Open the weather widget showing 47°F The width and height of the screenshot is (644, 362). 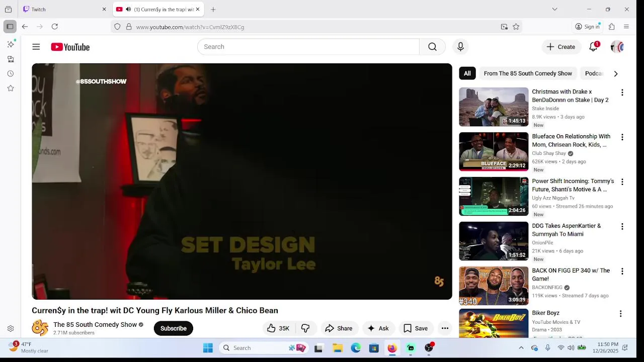pyautogui.click(x=29, y=347)
